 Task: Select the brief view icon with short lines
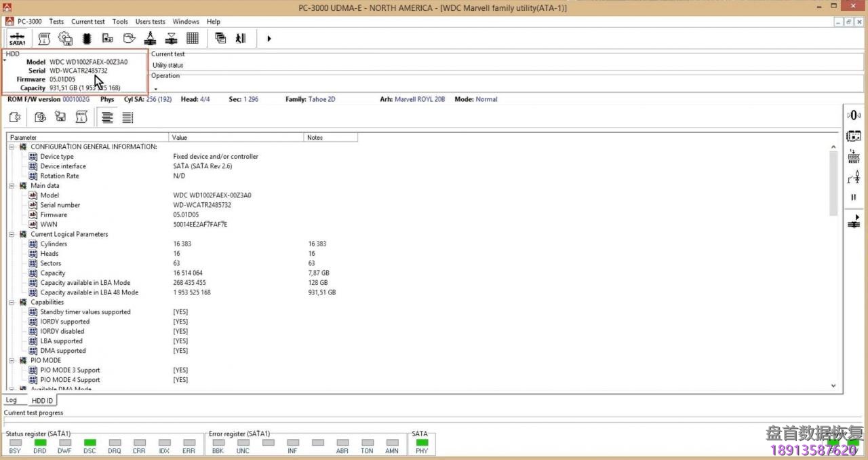107,117
